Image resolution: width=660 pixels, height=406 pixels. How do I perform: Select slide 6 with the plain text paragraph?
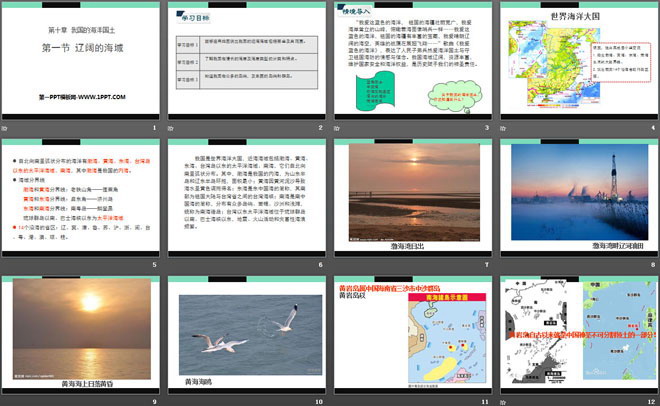[x=247, y=198]
